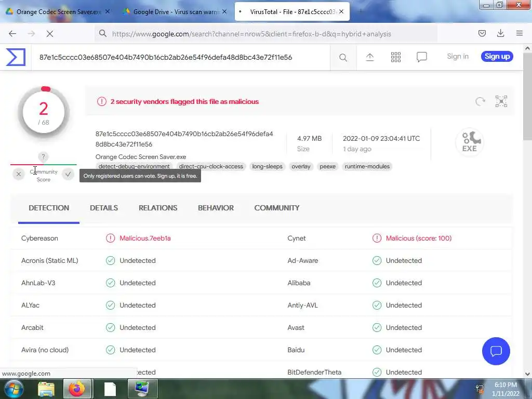The width and height of the screenshot is (532, 399).
Task: Click the Firefox URL address bar
Action: (266, 34)
